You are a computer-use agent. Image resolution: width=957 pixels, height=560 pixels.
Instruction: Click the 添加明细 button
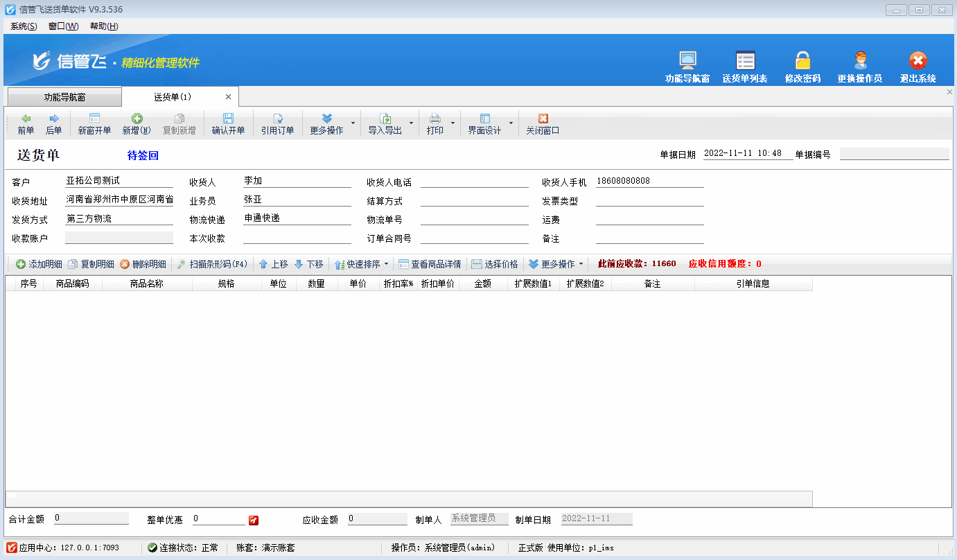39,264
